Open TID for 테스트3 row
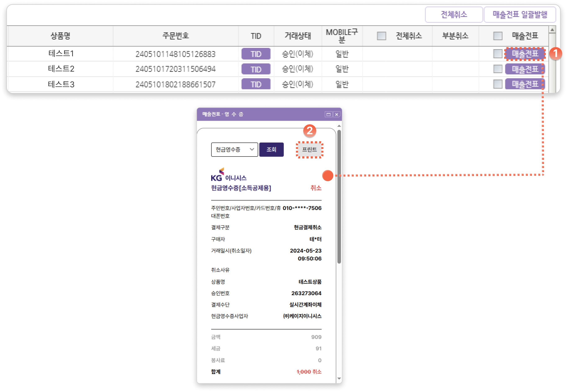 coord(256,84)
